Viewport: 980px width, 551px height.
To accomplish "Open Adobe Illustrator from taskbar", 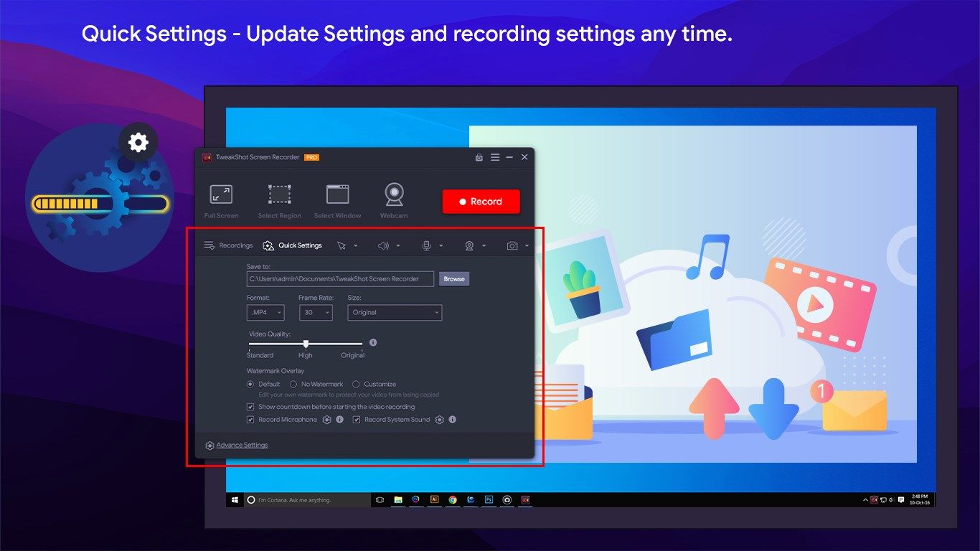I will coord(434,499).
